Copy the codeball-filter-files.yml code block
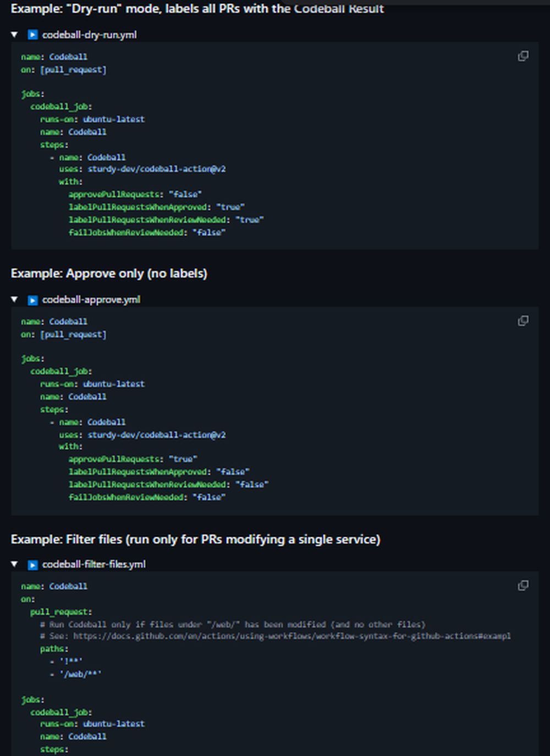Screen dimensions: 550x756 pyautogui.click(x=523, y=585)
